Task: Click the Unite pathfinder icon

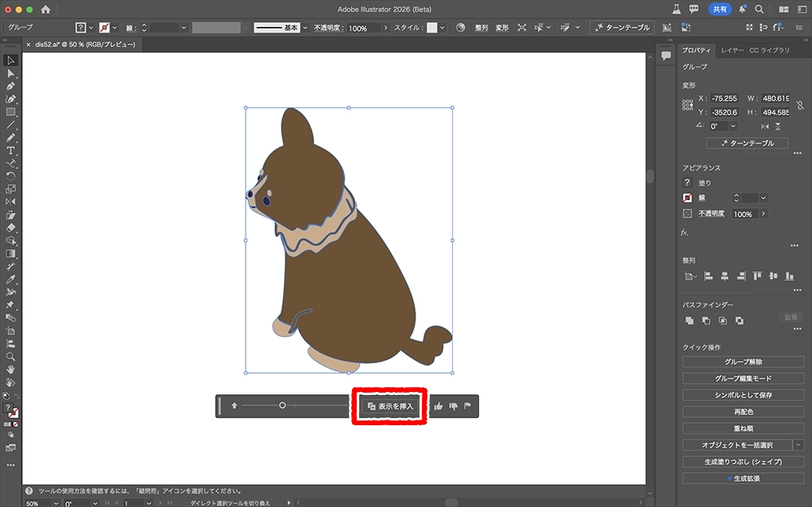Action: [689, 321]
